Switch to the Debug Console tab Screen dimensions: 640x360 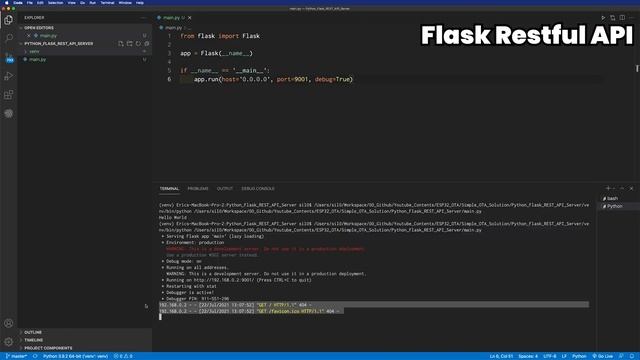258,189
